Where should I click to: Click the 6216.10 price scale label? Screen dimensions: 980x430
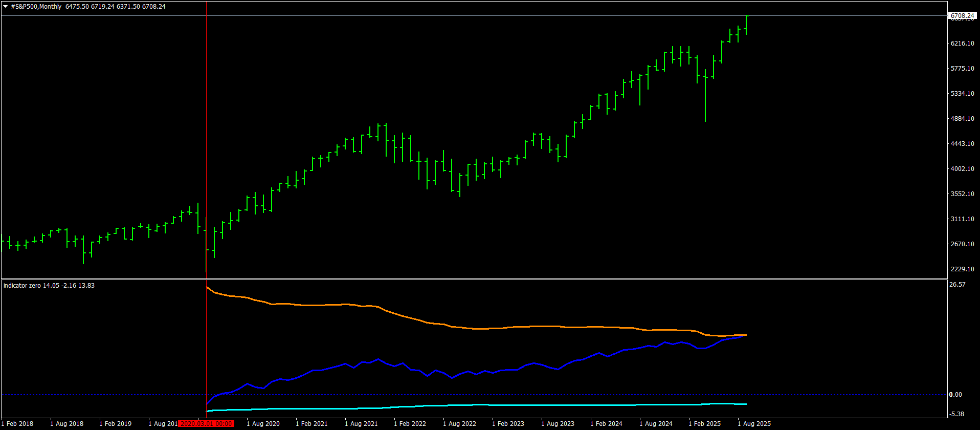click(x=962, y=44)
